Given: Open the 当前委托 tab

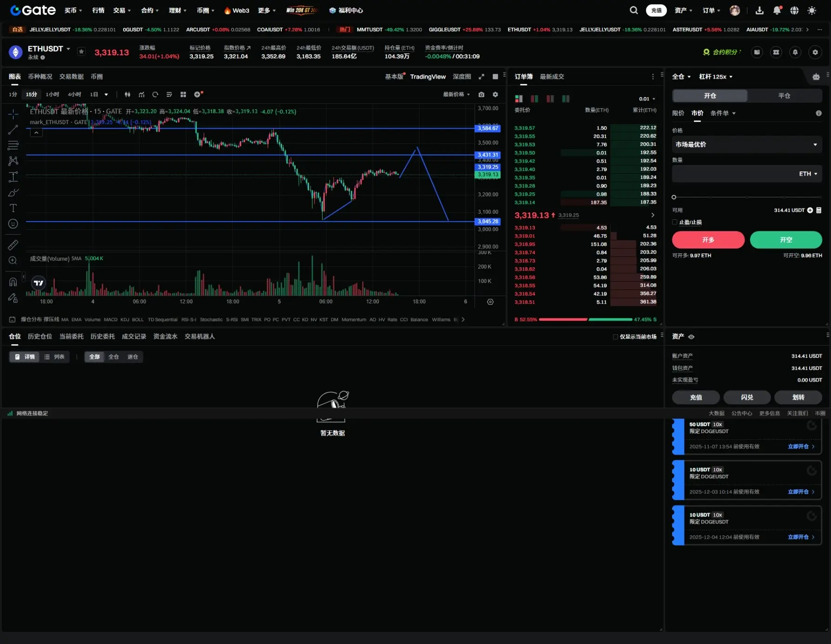Looking at the screenshot, I should (72, 336).
